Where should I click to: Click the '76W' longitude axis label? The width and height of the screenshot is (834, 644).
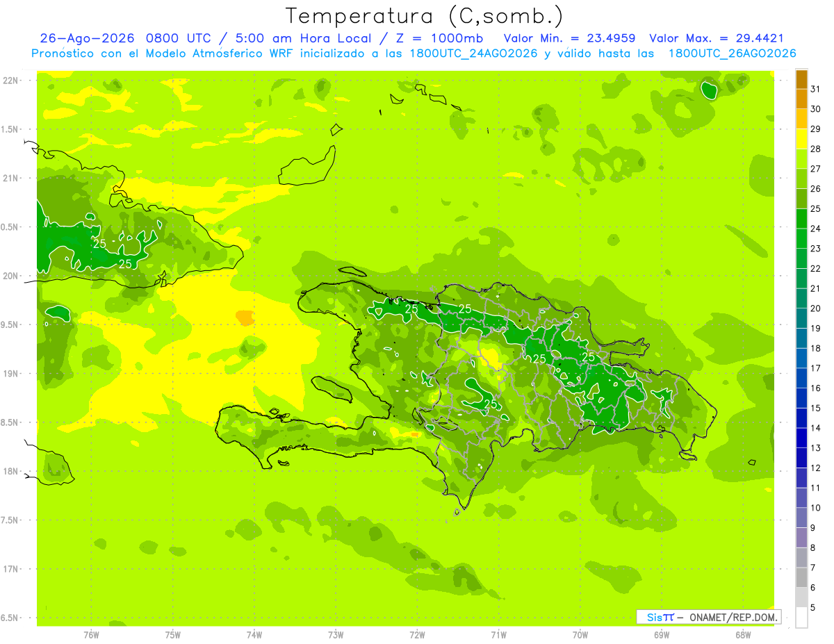click(x=92, y=634)
